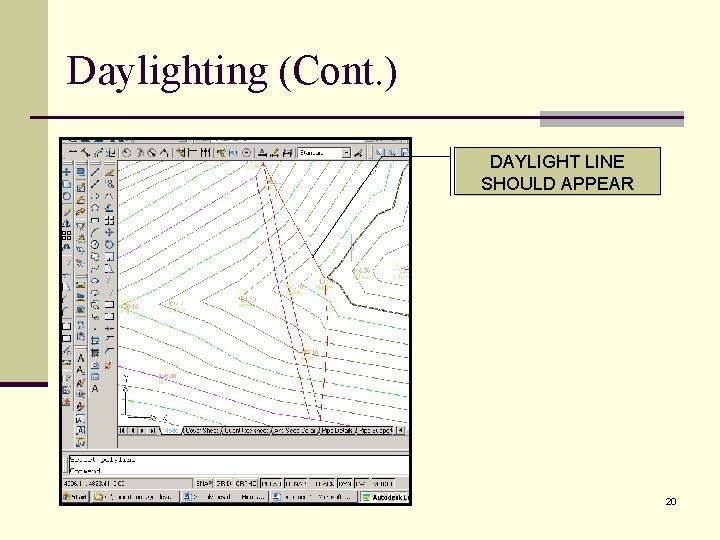Select the Aligned Dimension tool
Screen dimensions: 720x540
(x=85, y=152)
